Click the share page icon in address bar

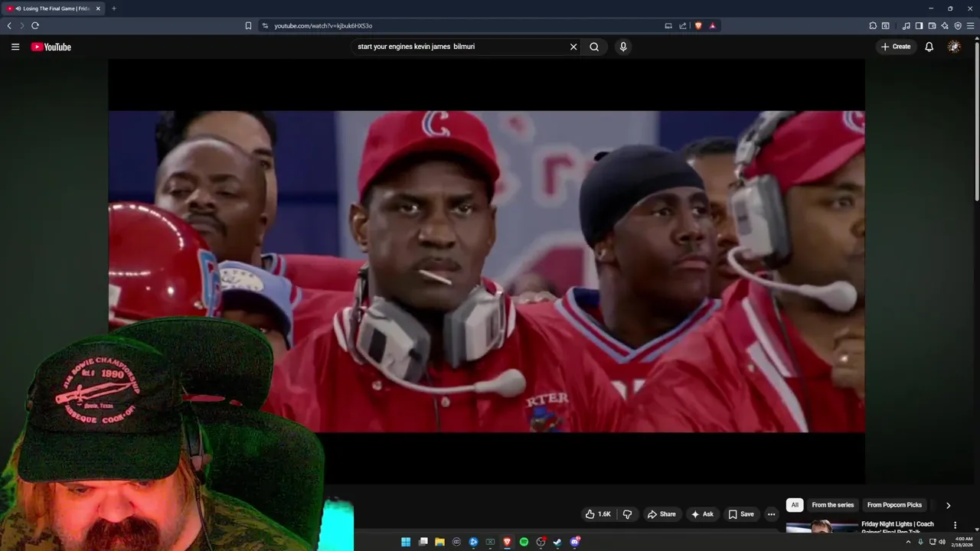pos(683,25)
